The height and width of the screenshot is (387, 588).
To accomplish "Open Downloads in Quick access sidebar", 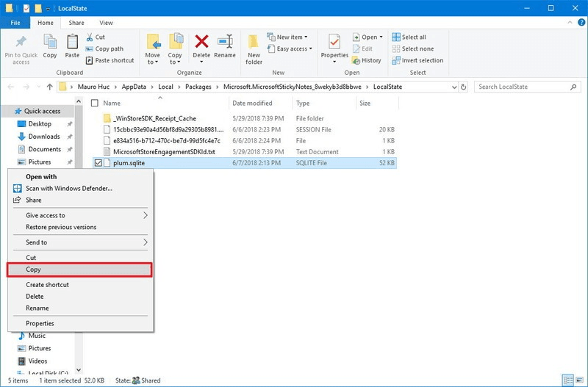I will [x=44, y=137].
